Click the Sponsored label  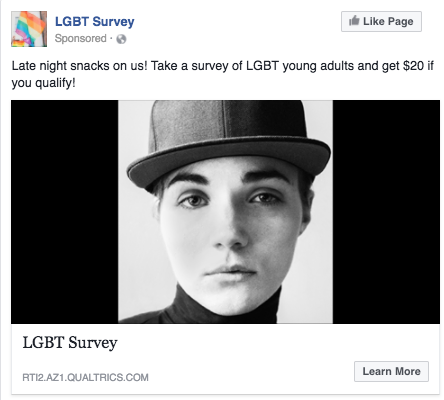click(x=81, y=38)
